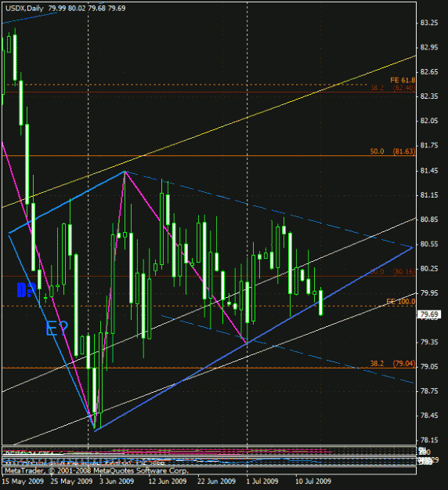Click the blue D? wave label

coord(26,290)
